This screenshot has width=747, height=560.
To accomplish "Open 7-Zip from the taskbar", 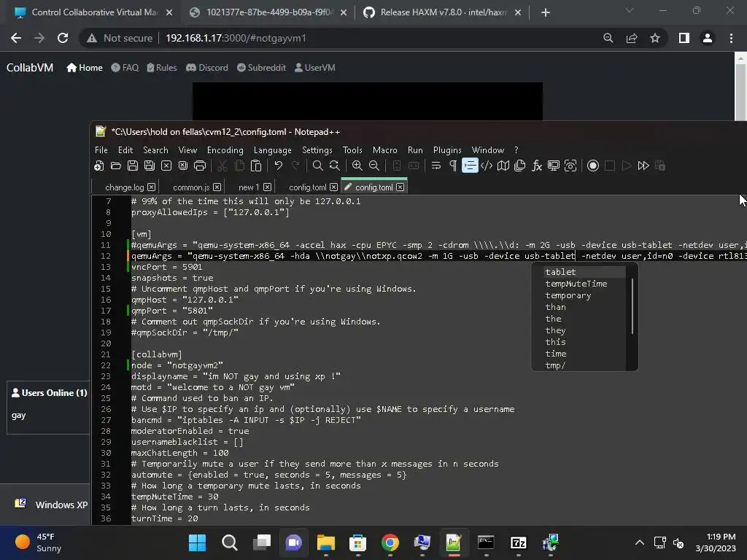I will (519, 542).
